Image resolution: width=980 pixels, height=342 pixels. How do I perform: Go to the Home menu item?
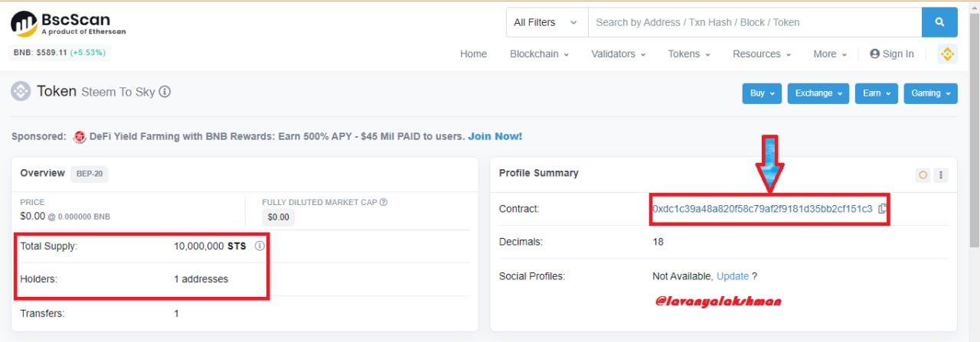pyautogui.click(x=473, y=54)
